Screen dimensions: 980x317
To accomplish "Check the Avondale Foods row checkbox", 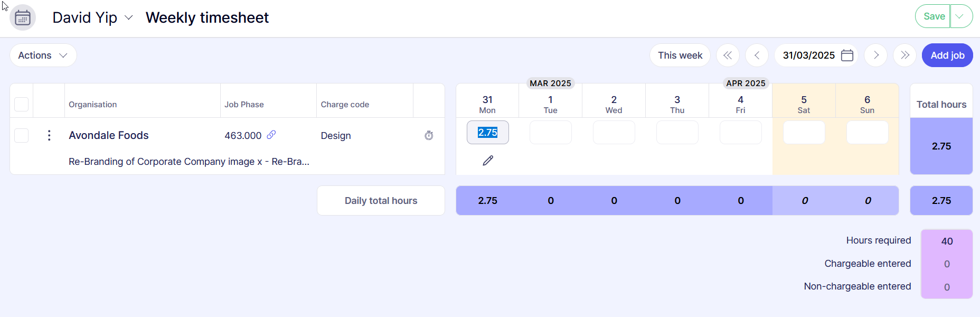I will coord(22,136).
